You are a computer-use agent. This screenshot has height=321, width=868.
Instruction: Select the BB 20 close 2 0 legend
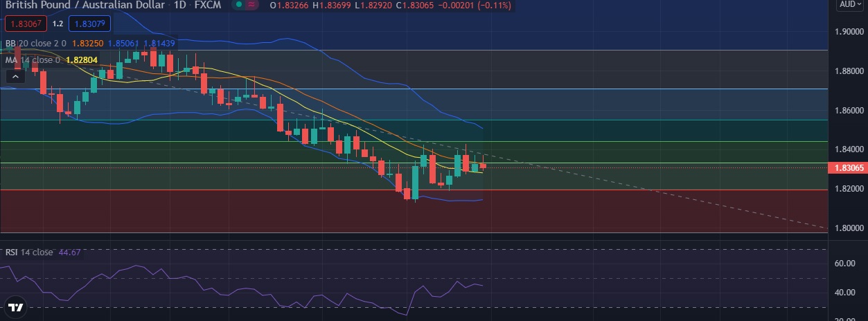(35, 43)
